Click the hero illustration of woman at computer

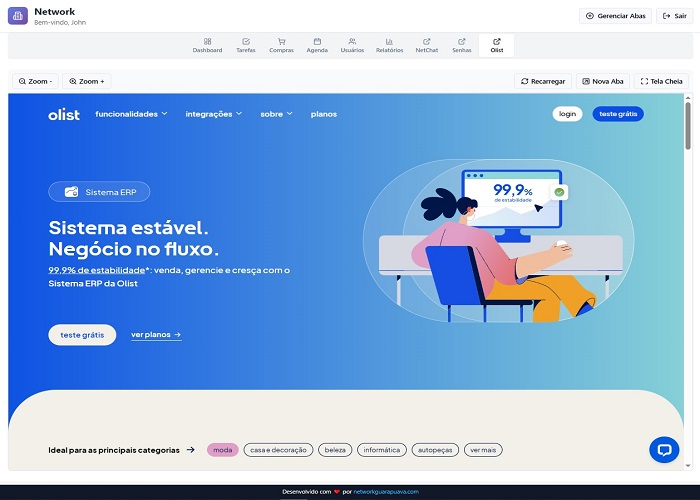(498, 241)
